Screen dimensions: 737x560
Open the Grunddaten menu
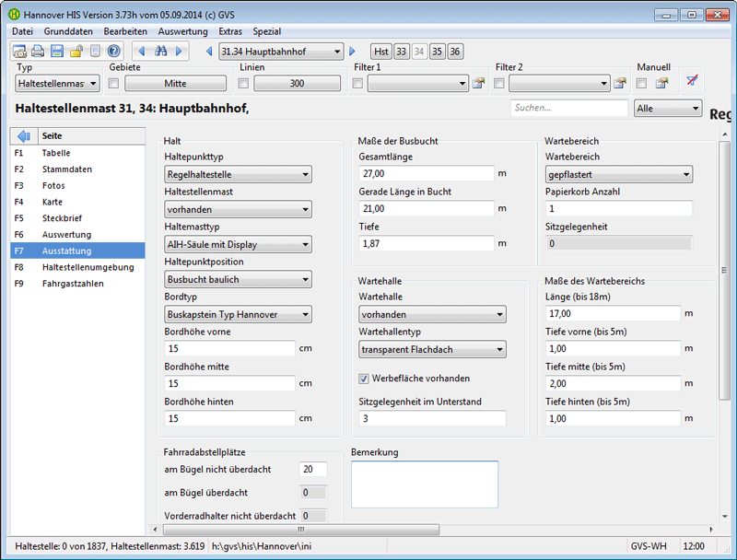[x=68, y=31]
